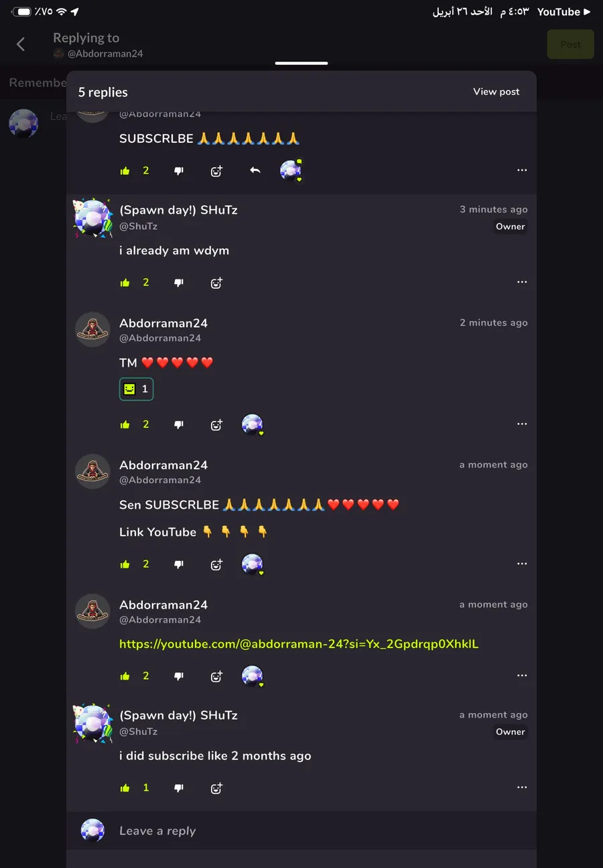Open more options on 'i did subscribe' reply
603x868 pixels.
coord(522,788)
